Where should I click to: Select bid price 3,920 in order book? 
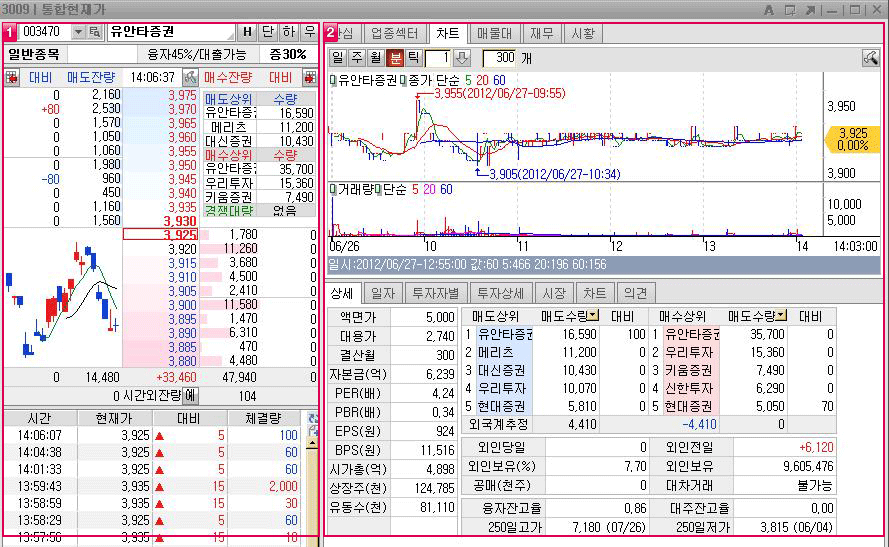(160, 249)
